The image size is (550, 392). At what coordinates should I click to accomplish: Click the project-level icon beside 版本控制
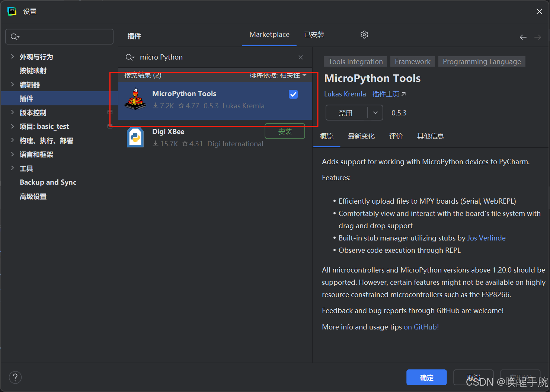click(x=110, y=112)
